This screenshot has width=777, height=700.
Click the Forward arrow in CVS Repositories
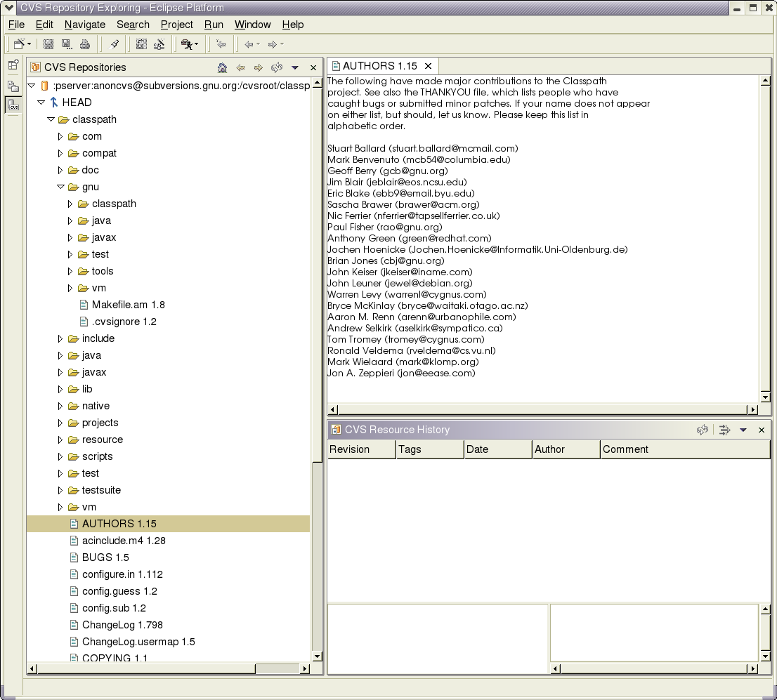pyautogui.click(x=258, y=67)
